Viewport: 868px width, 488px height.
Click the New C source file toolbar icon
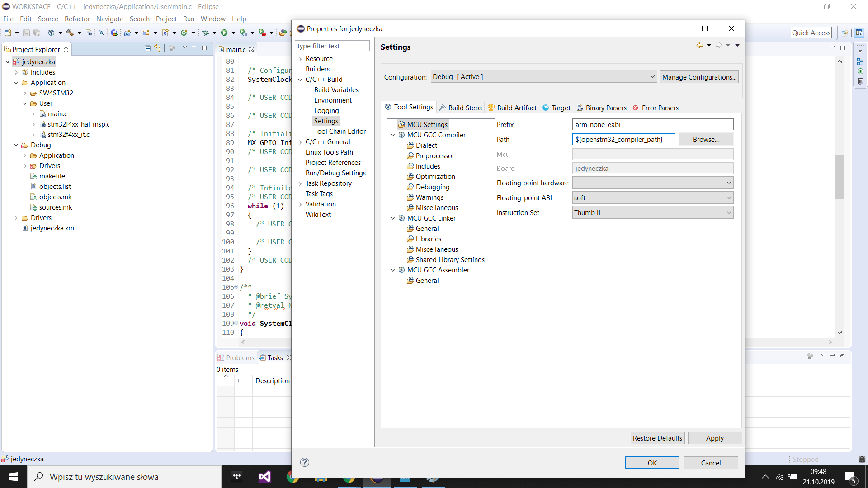point(165,33)
